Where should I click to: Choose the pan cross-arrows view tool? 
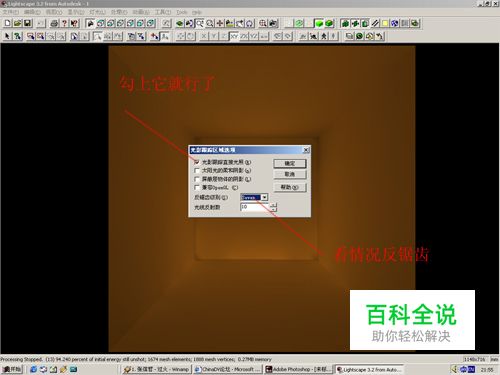220,23
